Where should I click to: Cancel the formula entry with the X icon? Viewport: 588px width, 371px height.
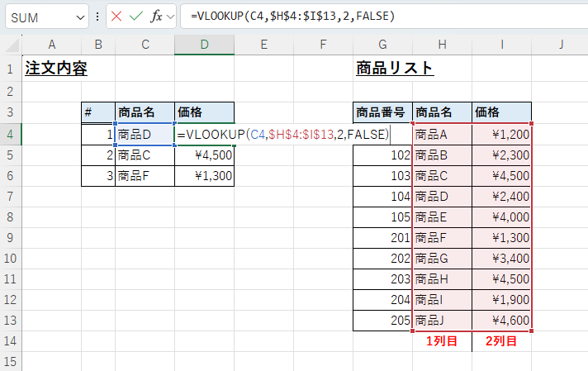point(117,17)
